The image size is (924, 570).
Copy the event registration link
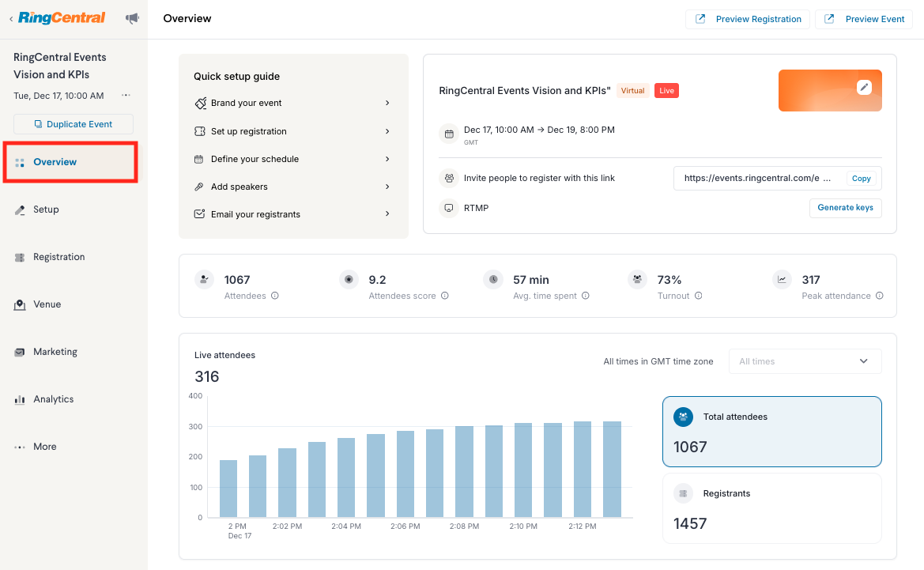(861, 179)
